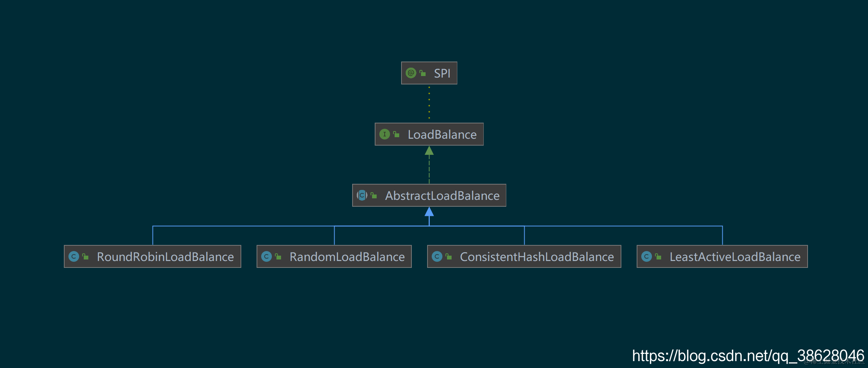The image size is (868, 368).
Task: Select the ConsistentHashLoadBalance label text
Action: [x=537, y=257]
